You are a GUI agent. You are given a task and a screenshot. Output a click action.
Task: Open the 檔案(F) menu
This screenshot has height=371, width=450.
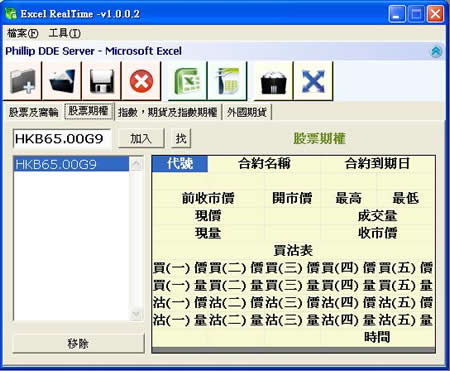[23, 33]
